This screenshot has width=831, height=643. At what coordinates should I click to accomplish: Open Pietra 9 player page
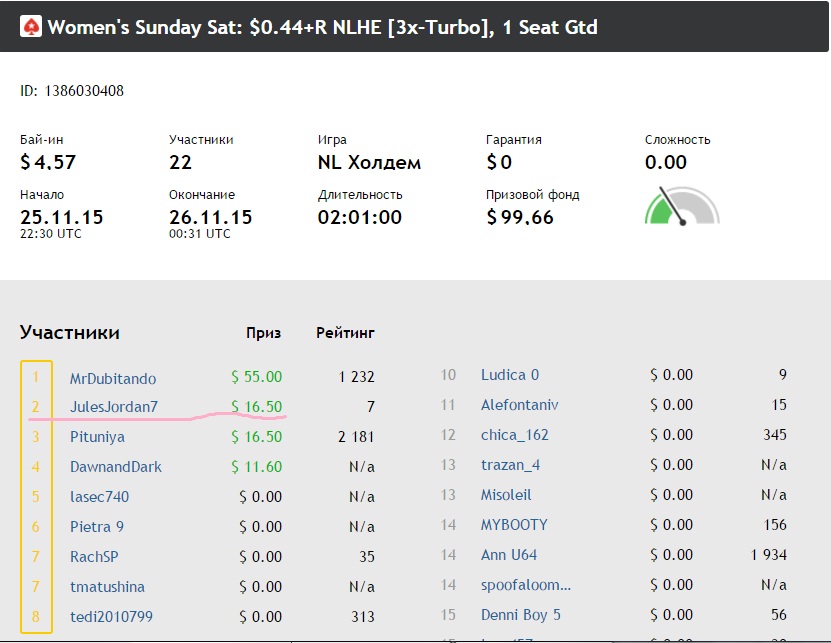pyautogui.click(x=97, y=526)
